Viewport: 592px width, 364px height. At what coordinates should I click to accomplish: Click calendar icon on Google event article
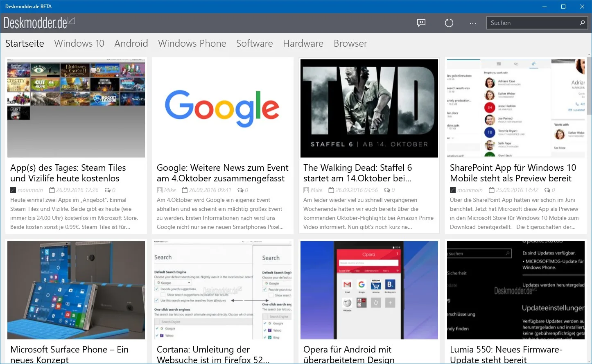[185, 190]
